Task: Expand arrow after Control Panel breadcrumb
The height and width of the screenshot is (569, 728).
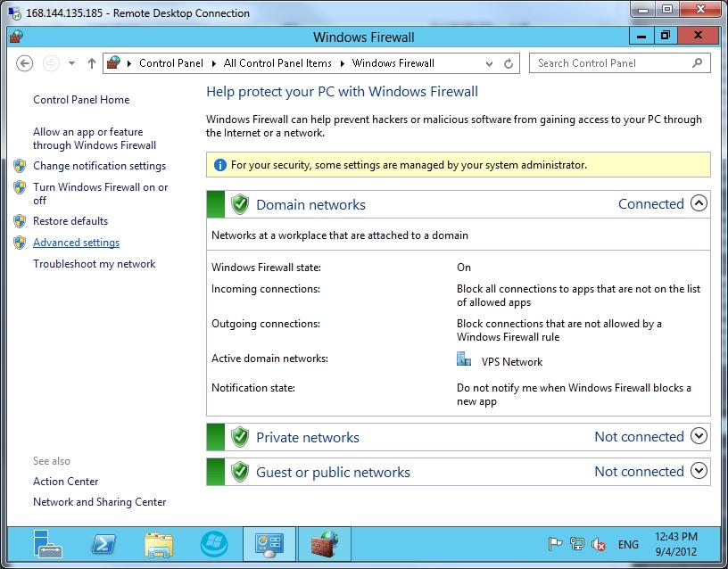Action: 213,63
